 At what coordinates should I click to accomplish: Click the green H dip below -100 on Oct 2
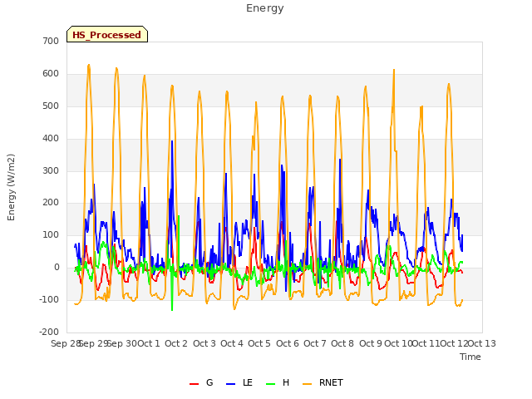(172, 309)
